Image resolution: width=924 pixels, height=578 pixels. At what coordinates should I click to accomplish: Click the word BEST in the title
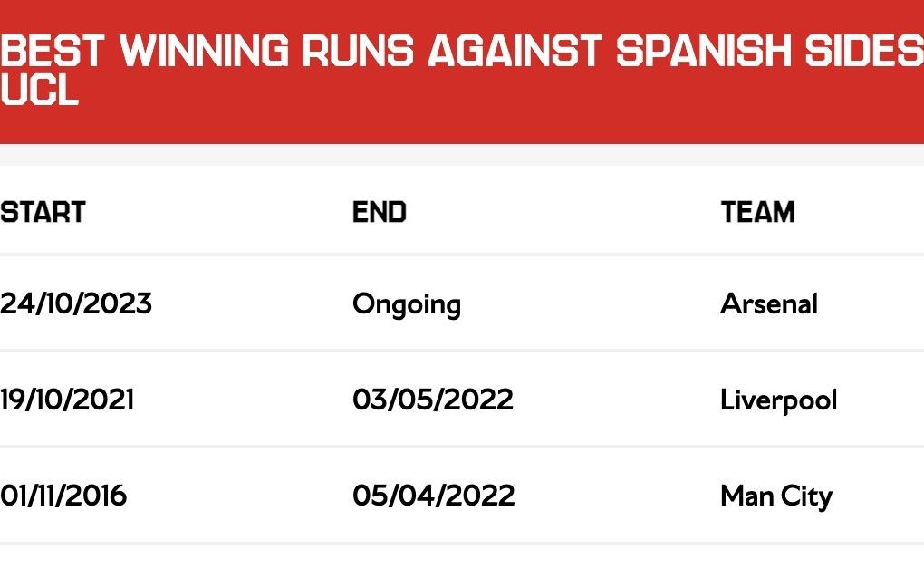tap(53, 52)
